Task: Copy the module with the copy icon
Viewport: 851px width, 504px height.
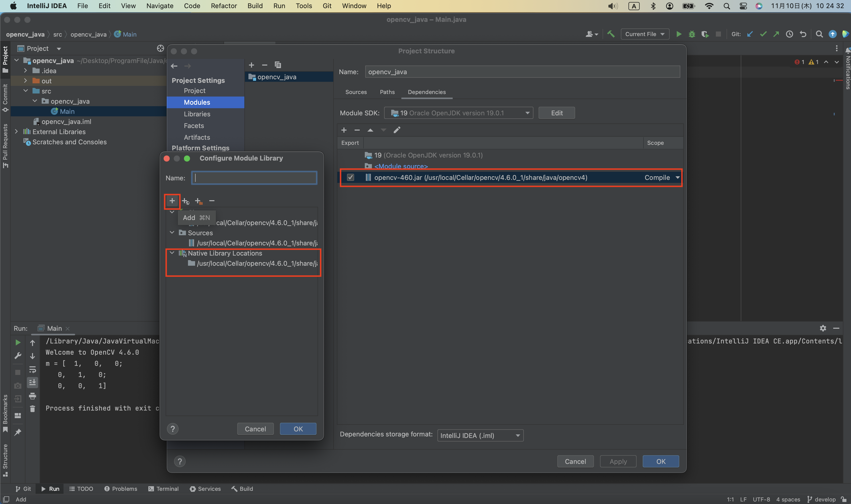Action: (278, 65)
